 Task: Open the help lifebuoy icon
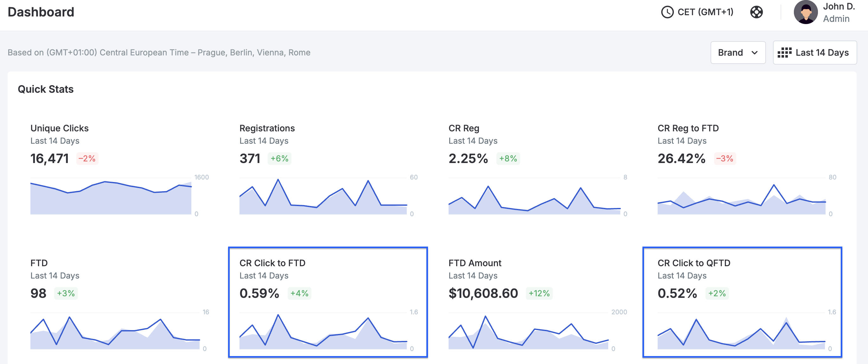pos(756,12)
